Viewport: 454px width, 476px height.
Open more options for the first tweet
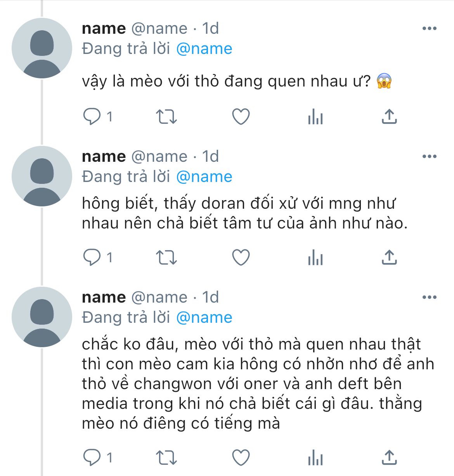[429, 28]
